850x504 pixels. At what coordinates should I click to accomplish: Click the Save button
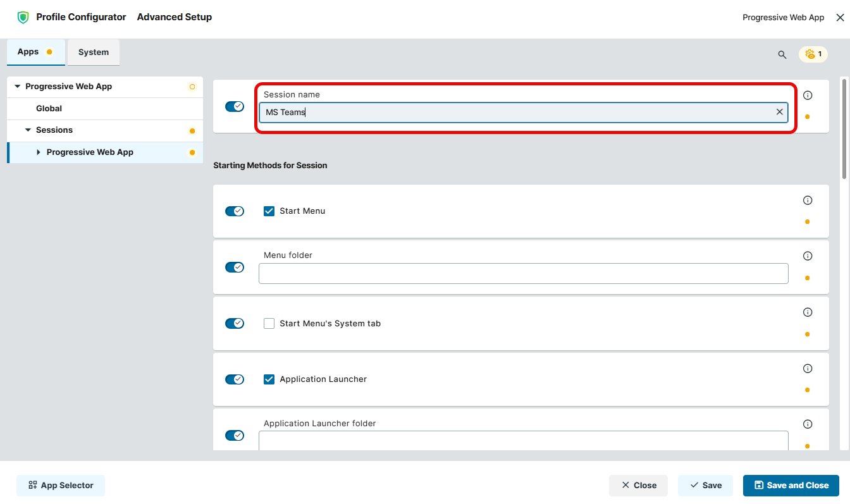tap(705, 486)
